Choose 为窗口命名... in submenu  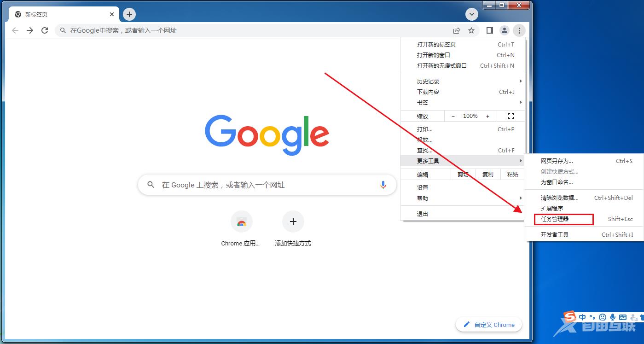pyautogui.click(x=584, y=182)
